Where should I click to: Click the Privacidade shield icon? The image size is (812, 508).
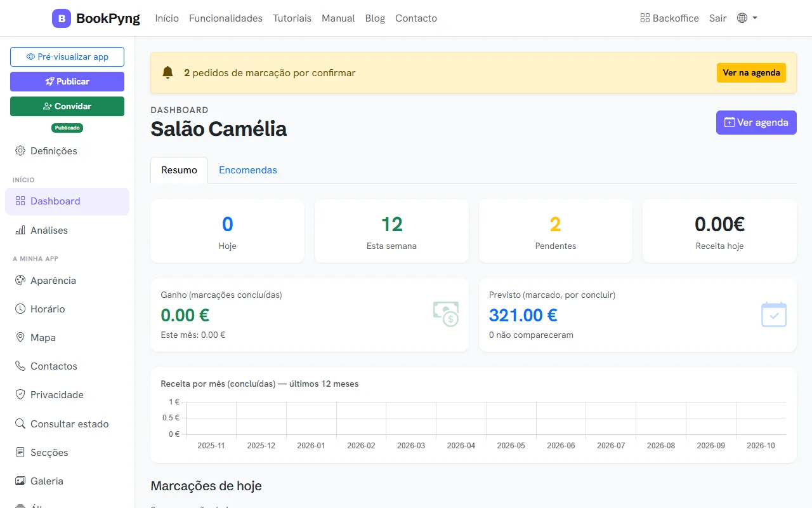20,394
